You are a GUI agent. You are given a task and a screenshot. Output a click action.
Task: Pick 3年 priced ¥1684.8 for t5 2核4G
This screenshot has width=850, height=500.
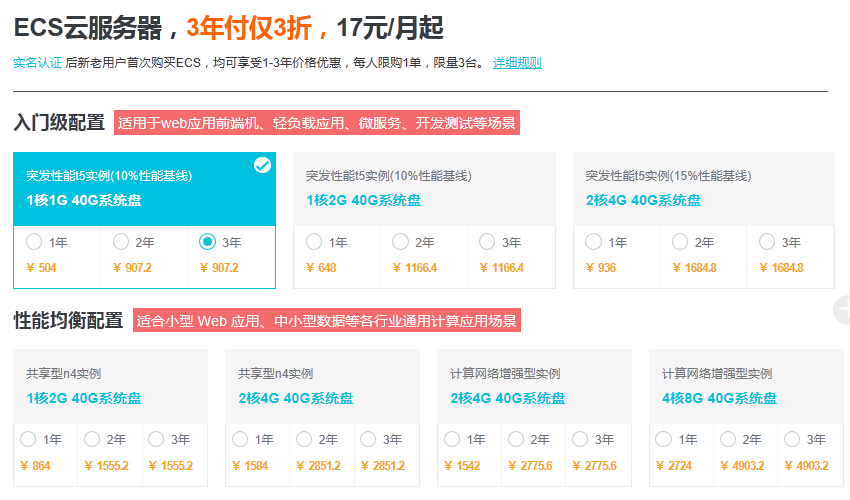tap(768, 242)
